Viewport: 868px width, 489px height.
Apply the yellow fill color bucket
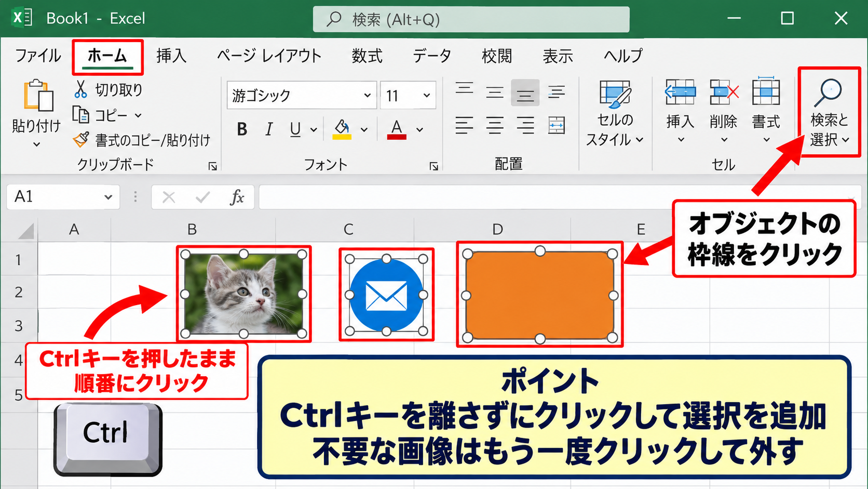[x=342, y=129]
